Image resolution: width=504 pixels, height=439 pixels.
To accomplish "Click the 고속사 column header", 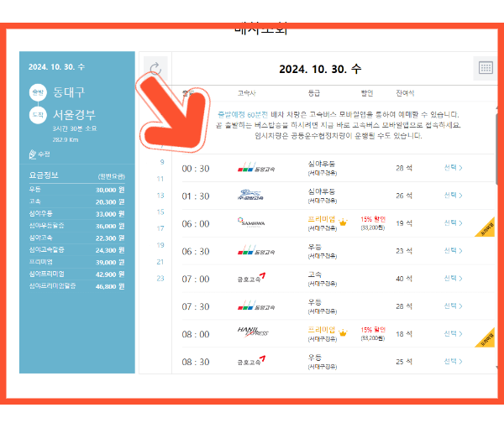I will 246,93.
